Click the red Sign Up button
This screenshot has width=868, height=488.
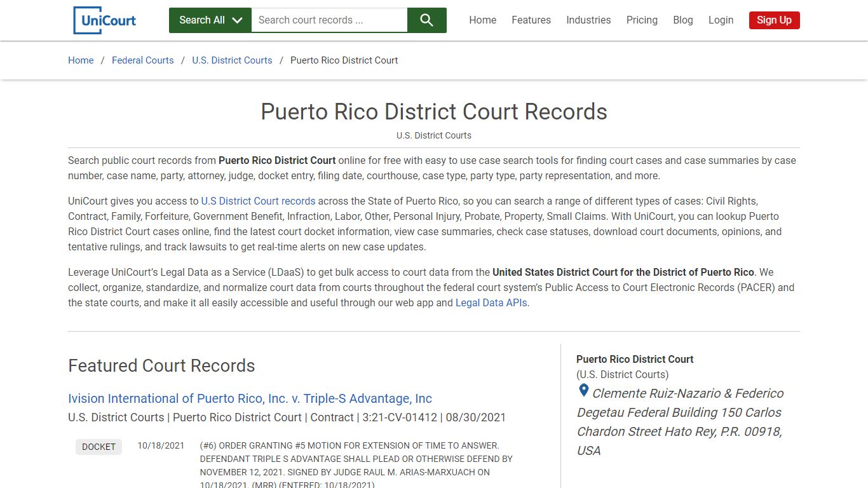pos(774,20)
